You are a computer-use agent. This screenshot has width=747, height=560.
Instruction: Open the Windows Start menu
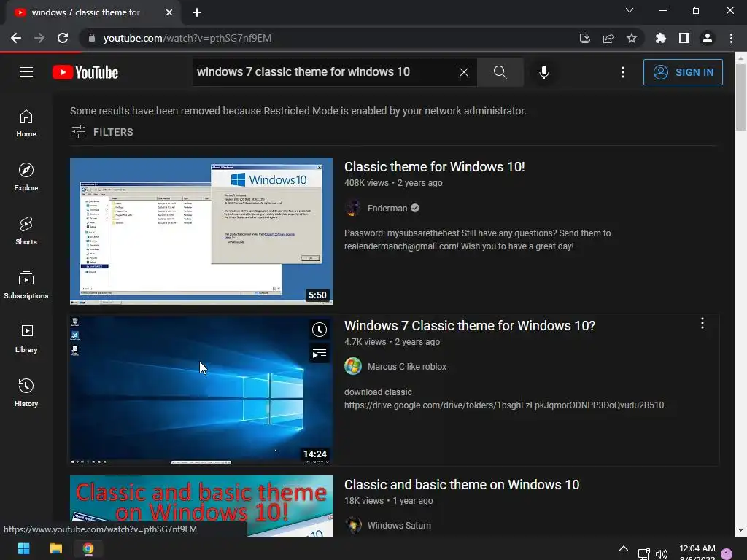click(x=23, y=548)
